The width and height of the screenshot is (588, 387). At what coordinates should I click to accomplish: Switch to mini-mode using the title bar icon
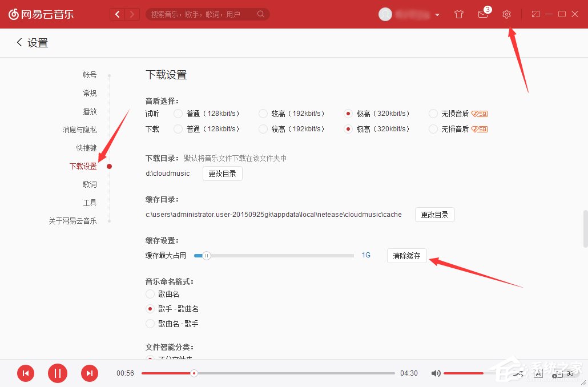(535, 13)
